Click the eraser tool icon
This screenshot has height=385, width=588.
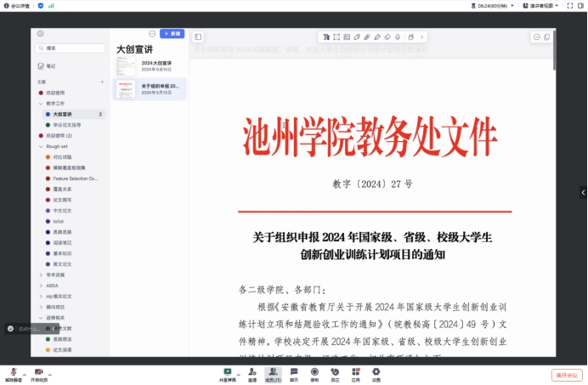[x=387, y=37]
